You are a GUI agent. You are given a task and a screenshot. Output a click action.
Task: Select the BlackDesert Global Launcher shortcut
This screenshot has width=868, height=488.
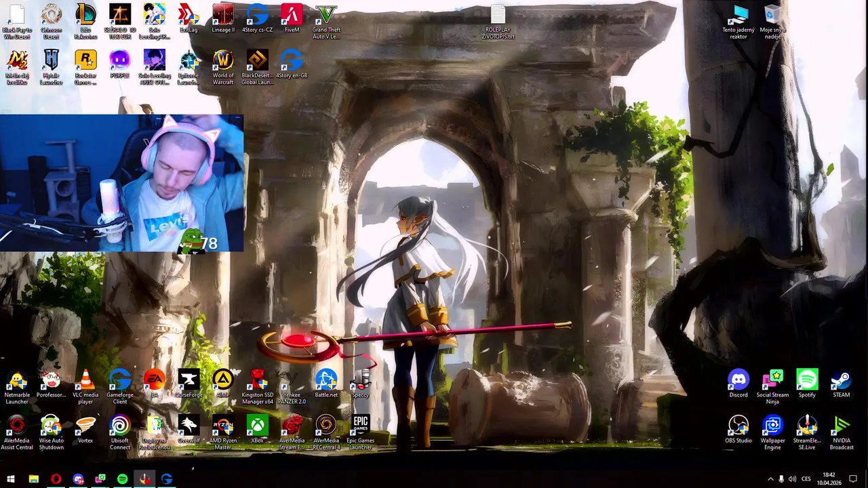257,66
